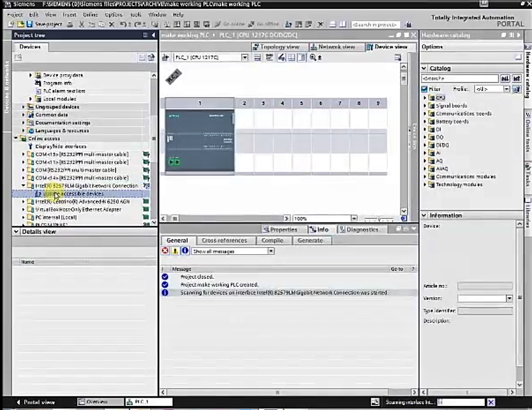Click the red error filter icon in Info panel
The image size is (532, 410).
click(165, 251)
